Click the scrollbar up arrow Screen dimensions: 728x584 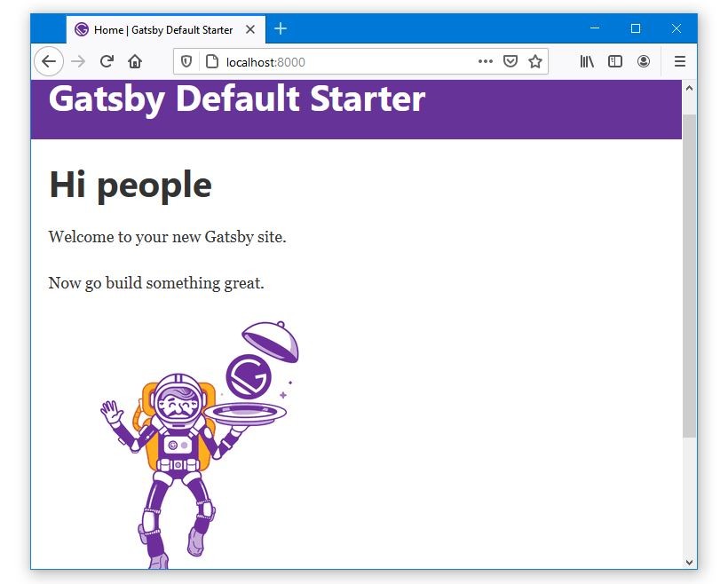pos(689,88)
